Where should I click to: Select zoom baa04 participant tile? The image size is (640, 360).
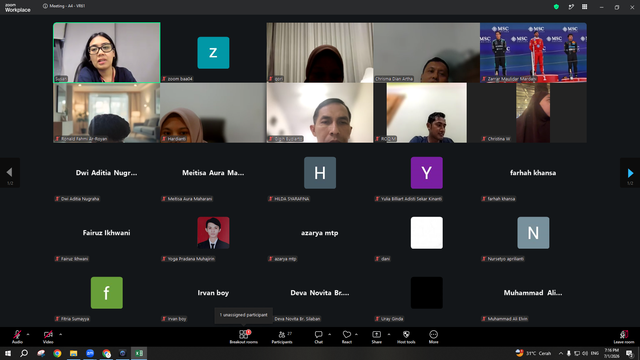(213, 53)
